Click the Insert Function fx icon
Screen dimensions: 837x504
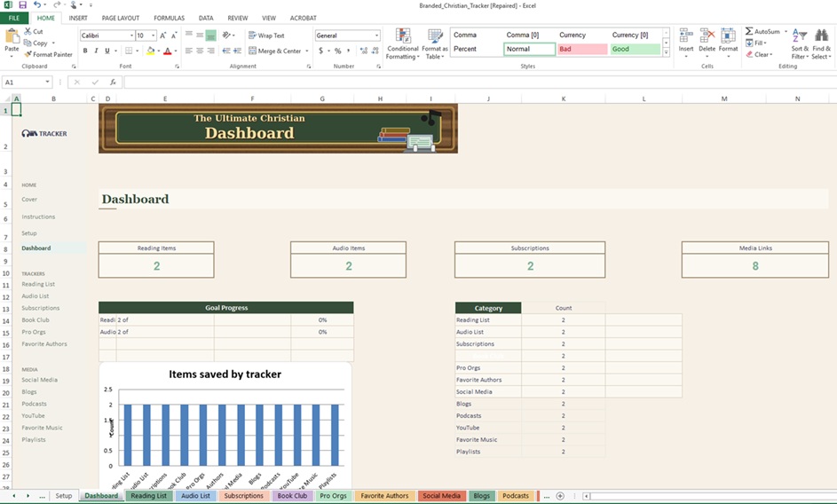click(113, 82)
